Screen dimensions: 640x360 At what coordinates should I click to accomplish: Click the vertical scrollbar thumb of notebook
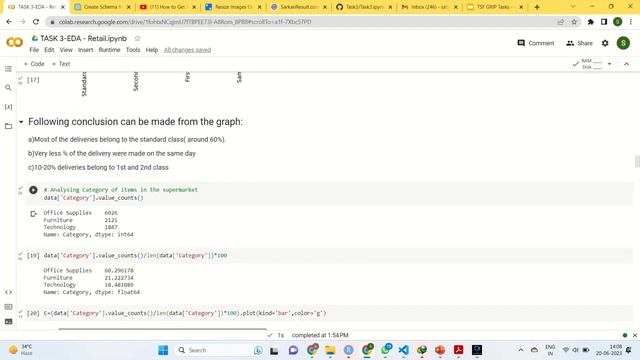click(x=637, y=161)
